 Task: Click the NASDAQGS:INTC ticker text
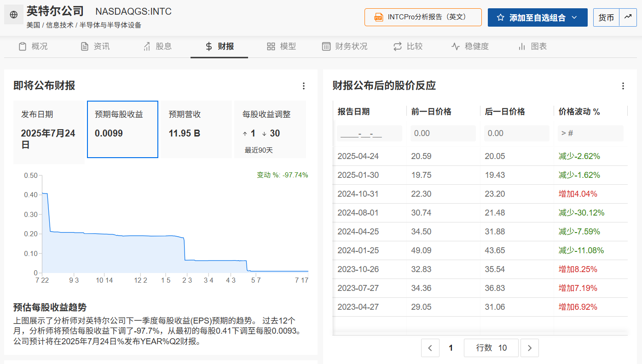[133, 11]
